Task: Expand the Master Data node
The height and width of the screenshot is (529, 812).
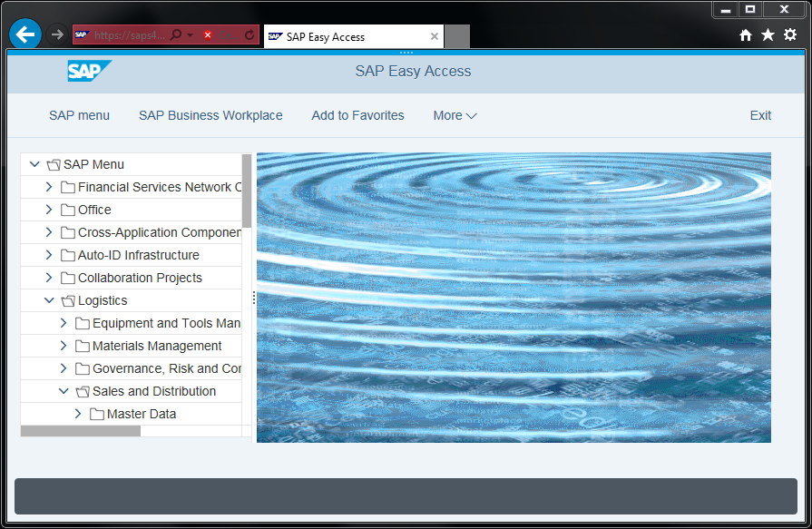Action: (x=78, y=414)
